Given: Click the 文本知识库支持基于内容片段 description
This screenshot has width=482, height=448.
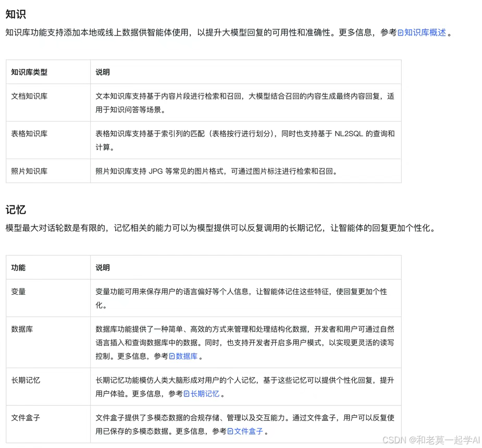Looking at the screenshot, I should (245, 103).
